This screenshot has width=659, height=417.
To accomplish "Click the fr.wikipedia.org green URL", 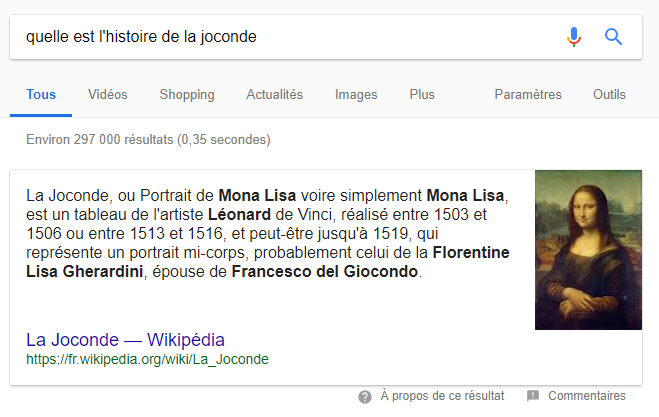I will coord(147,359).
